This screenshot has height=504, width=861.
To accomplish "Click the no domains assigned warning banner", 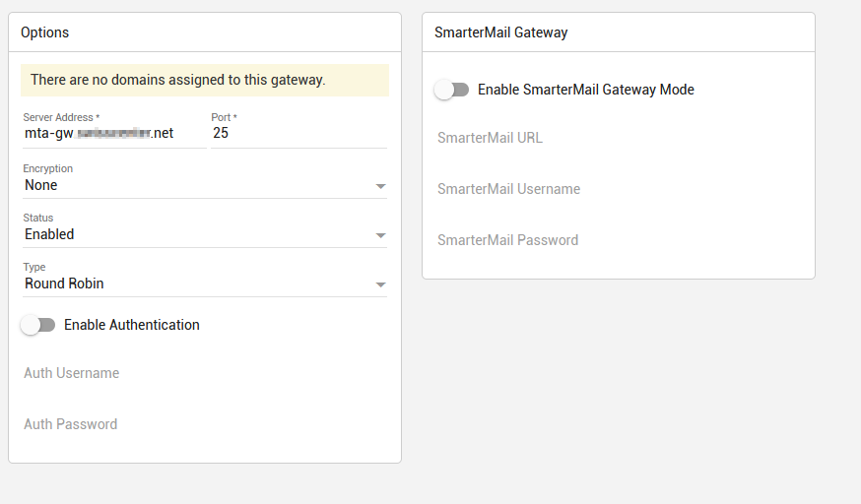I will (x=204, y=80).
